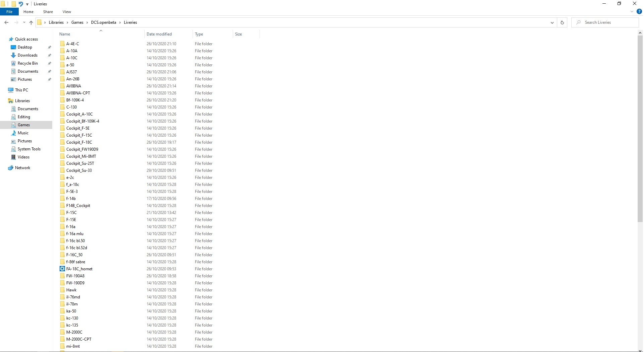Image resolution: width=644 pixels, height=352 pixels.
Task: Refresh the Liveries folder view
Action: [562, 22]
